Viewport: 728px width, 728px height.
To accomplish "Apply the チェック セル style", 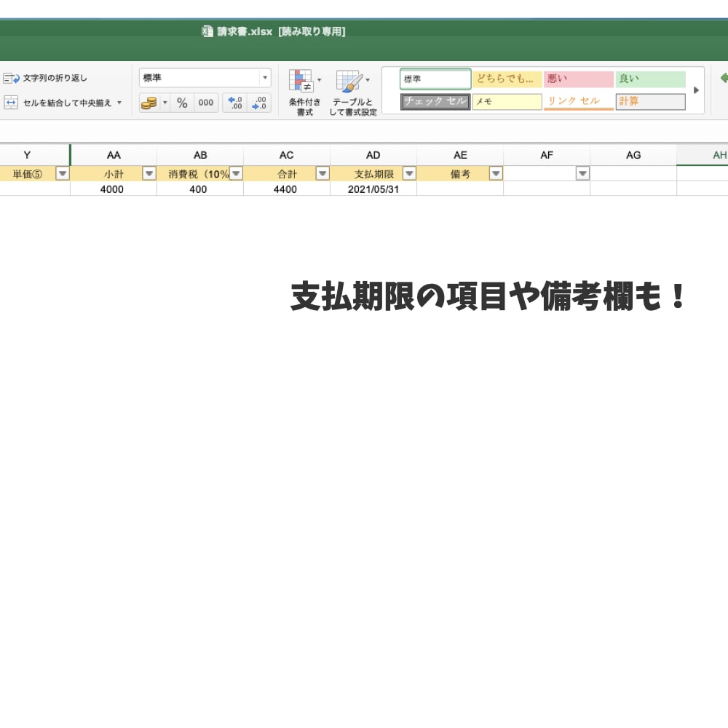I will click(435, 102).
